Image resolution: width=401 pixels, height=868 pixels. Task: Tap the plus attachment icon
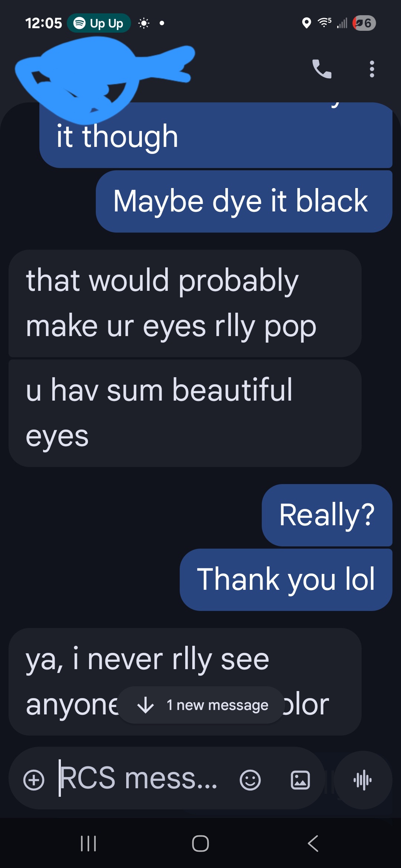tap(34, 780)
